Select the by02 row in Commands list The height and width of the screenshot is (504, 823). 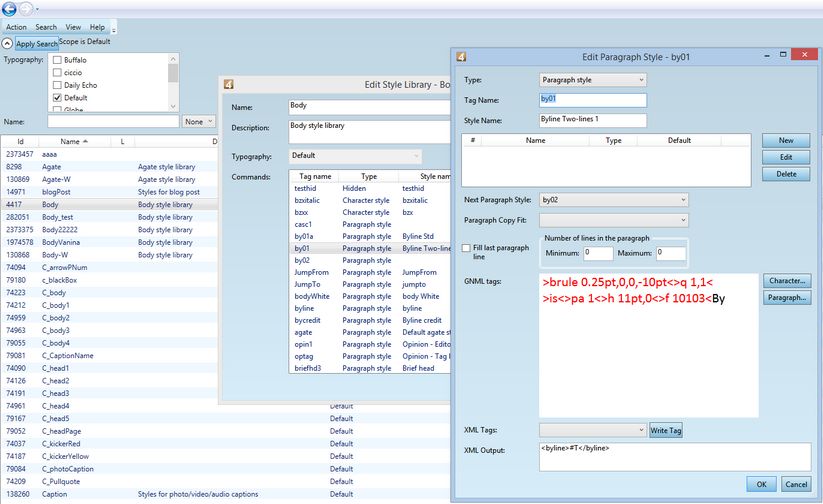[x=302, y=260]
